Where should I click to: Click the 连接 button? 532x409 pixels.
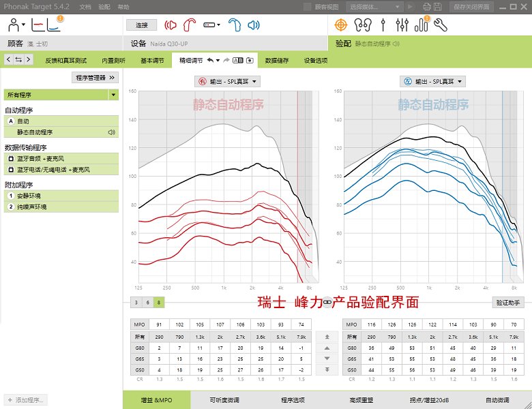coord(142,25)
